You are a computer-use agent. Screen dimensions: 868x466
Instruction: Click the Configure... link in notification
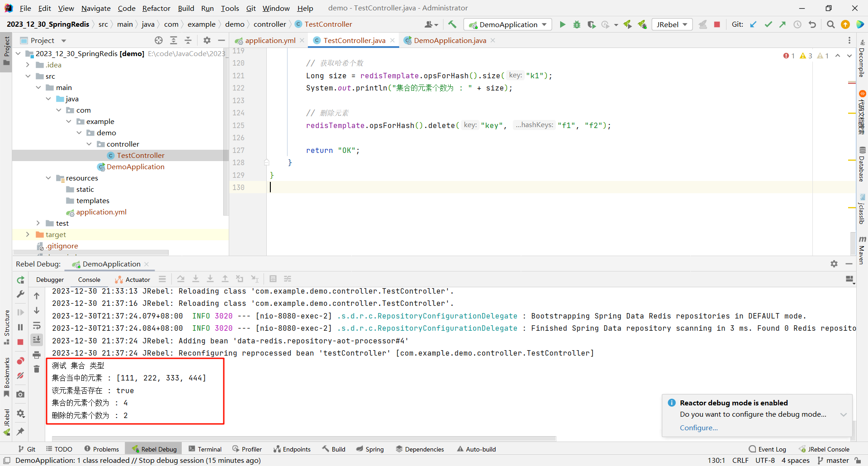click(x=698, y=428)
